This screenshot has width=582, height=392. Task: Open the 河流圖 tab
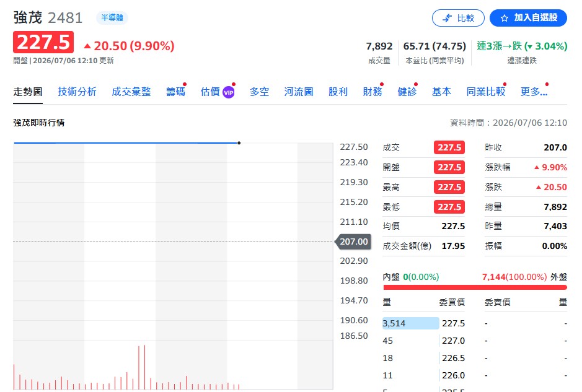(x=299, y=92)
